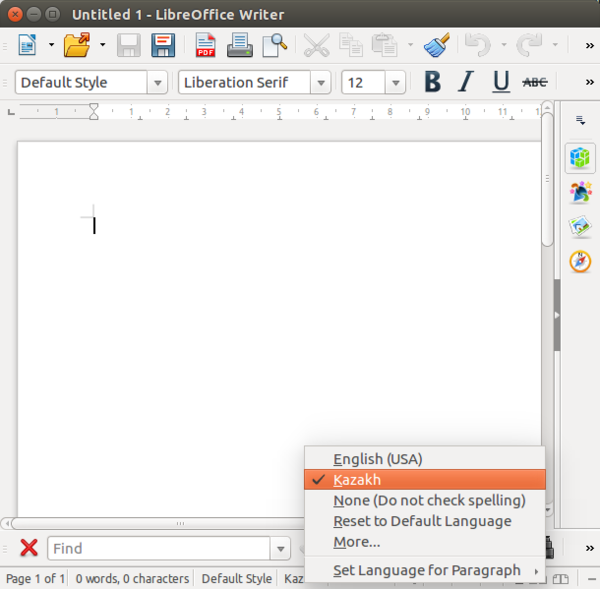Expand the Liberation Serif font dropdown

point(320,83)
